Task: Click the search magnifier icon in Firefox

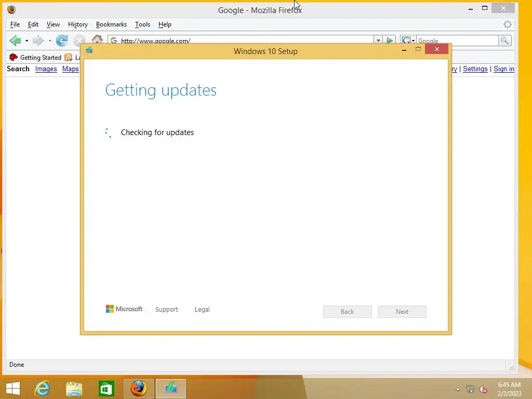Action: click(505, 41)
